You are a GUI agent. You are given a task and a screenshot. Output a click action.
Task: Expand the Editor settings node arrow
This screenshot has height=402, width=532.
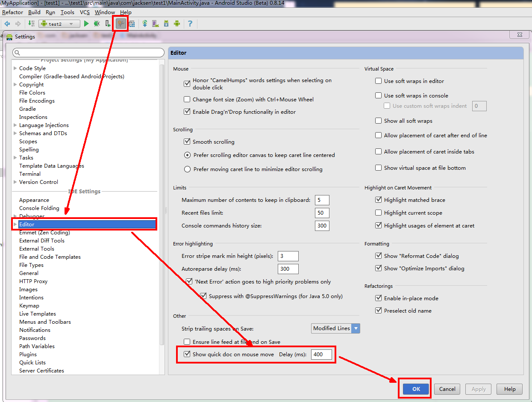(x=15, y=224)
